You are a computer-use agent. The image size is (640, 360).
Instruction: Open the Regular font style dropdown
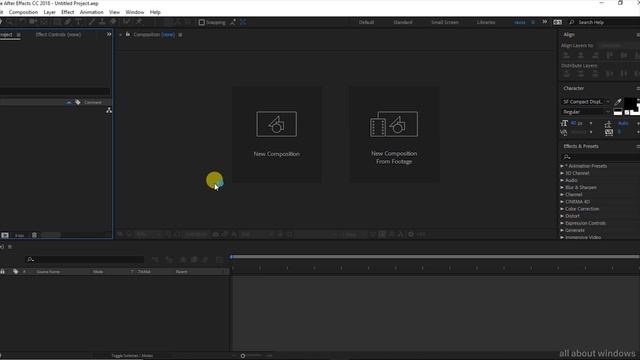[586, 111]
